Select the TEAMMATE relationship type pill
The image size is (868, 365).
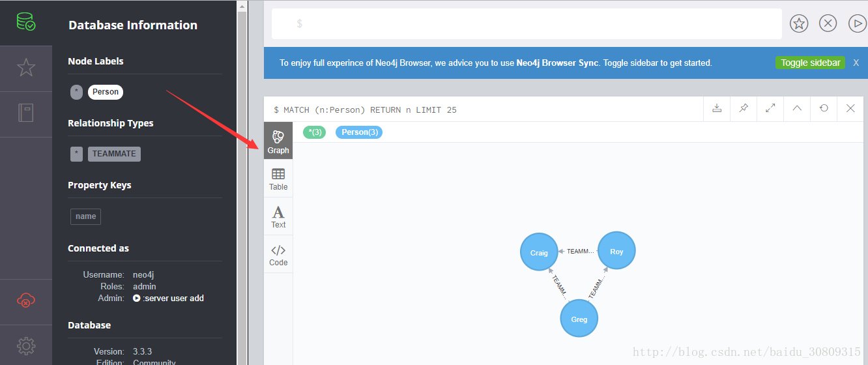click(114, 154)
